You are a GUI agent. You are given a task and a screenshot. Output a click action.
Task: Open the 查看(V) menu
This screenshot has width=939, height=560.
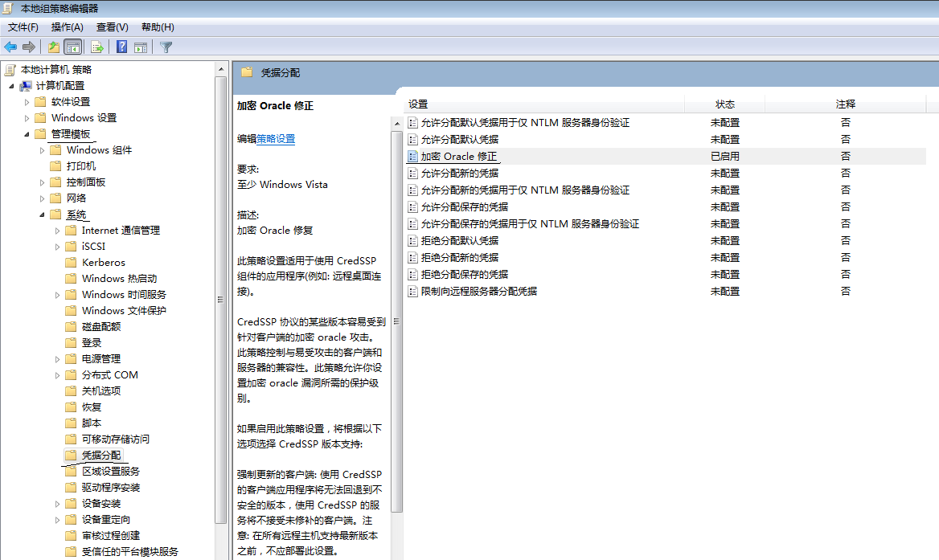[112, 27]
